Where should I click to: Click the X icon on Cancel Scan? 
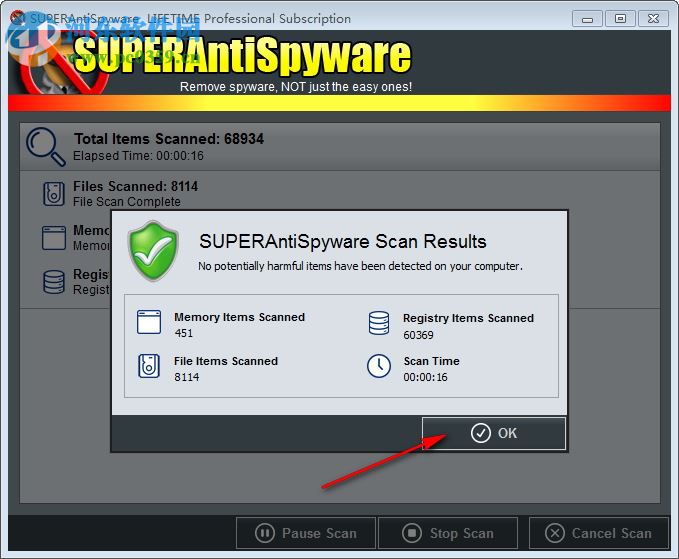point(555,533)
